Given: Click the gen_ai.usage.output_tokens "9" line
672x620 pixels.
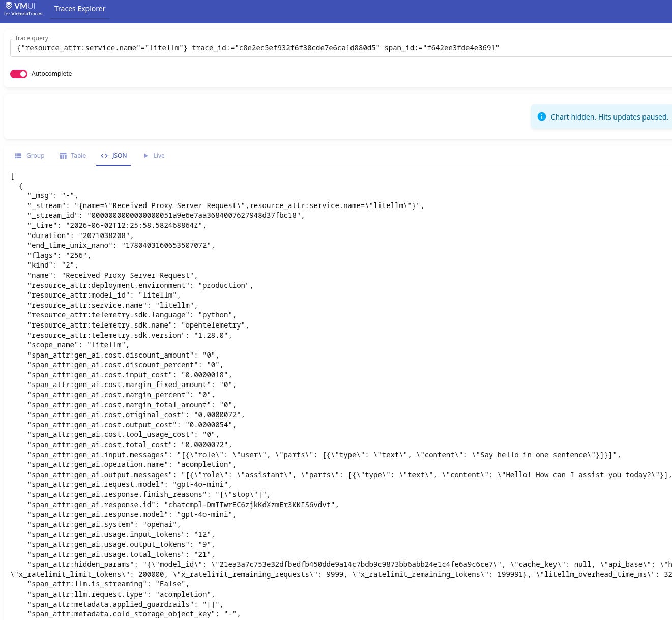Looking at the screenshot, I should tap(121, 544).
